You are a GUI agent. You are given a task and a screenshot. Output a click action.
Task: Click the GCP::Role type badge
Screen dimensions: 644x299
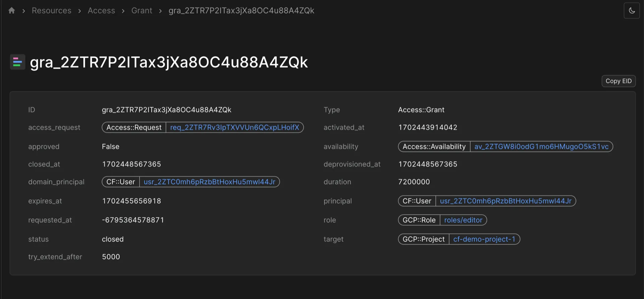pyautogui.click(x=419, y=220)
